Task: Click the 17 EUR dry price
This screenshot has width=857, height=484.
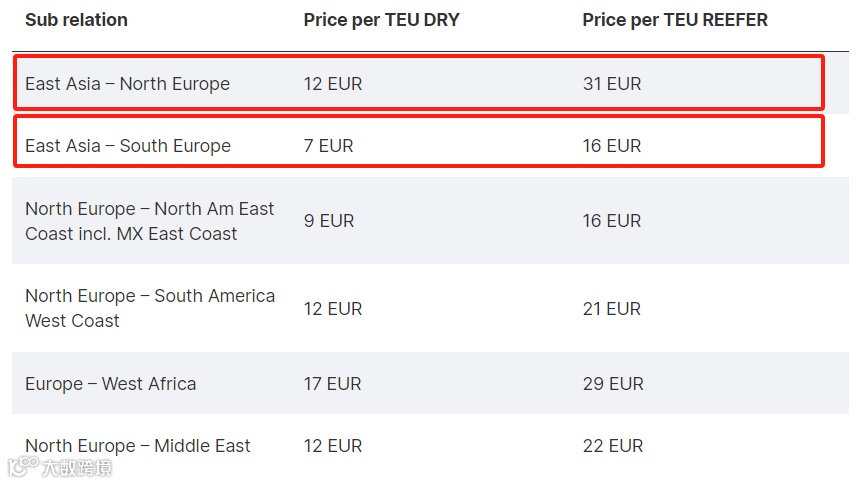Action: [x=332, y=383]
